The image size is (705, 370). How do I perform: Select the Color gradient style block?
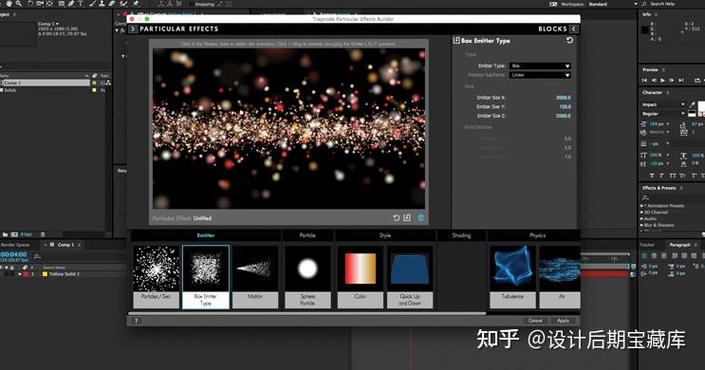click(360, 276)
